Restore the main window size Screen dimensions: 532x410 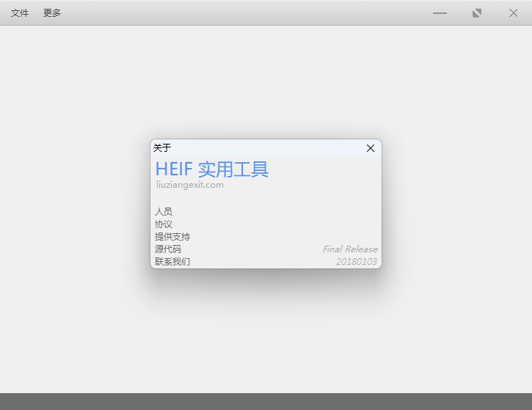point(477,13)
